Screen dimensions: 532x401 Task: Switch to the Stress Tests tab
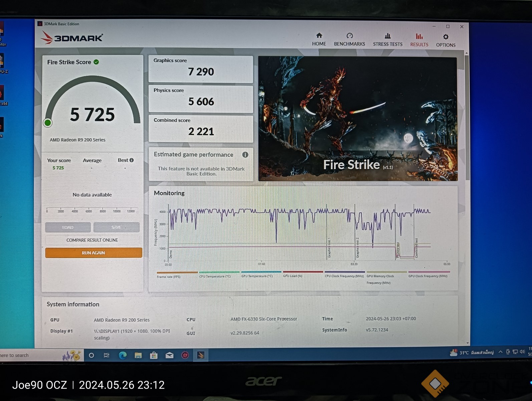click(x=387, y=40)
